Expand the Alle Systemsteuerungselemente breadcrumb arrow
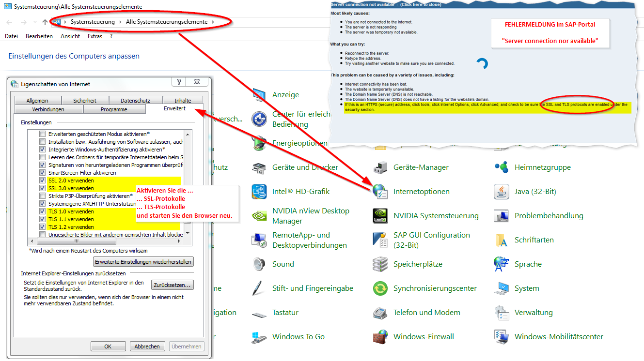This screenshot has height=361, width=644. (213, 22)
